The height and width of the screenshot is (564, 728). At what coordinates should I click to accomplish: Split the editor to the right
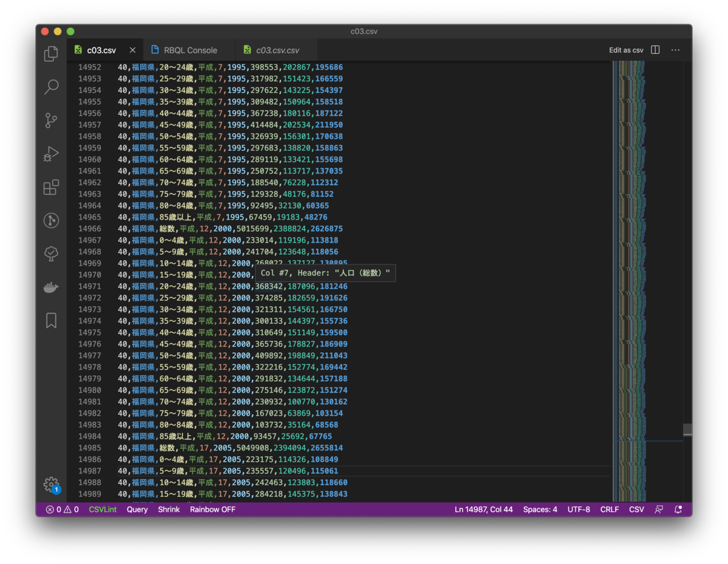coord(655,50)
